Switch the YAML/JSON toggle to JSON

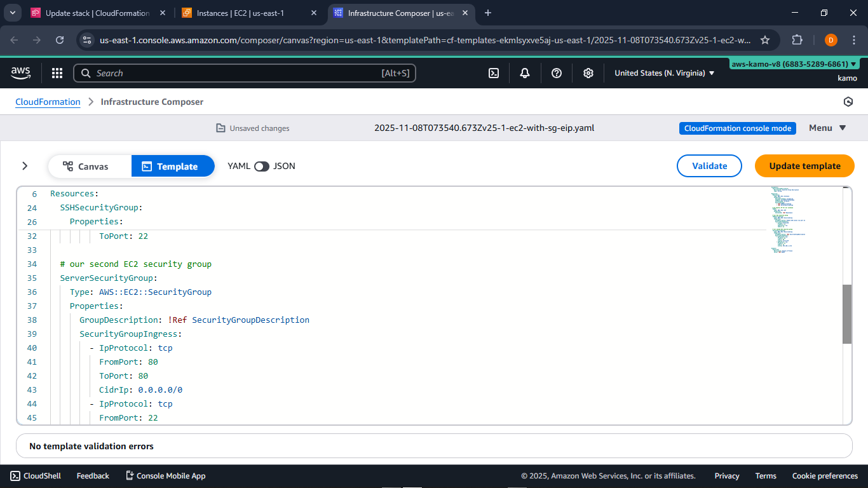coord(261,166)
